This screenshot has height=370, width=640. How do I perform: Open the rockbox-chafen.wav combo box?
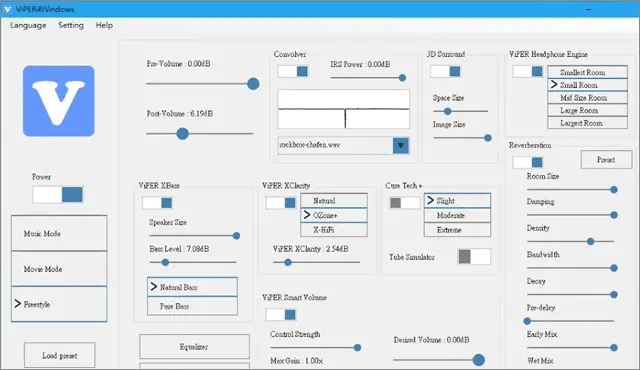[343, 145]
